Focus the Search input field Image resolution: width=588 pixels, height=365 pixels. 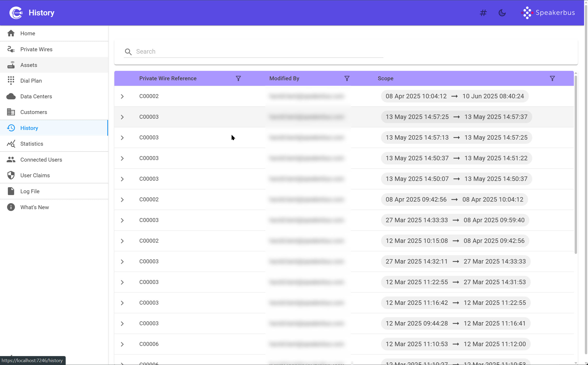pos(259,52)
